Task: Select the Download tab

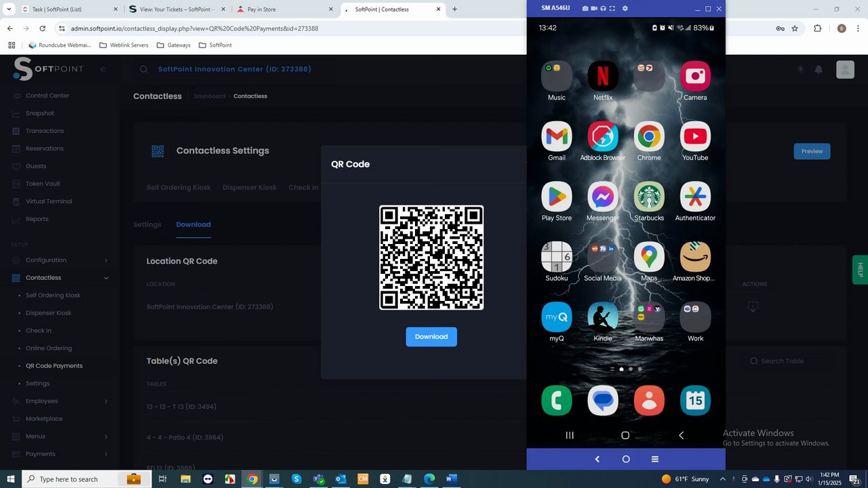Action: click(193, 224)
